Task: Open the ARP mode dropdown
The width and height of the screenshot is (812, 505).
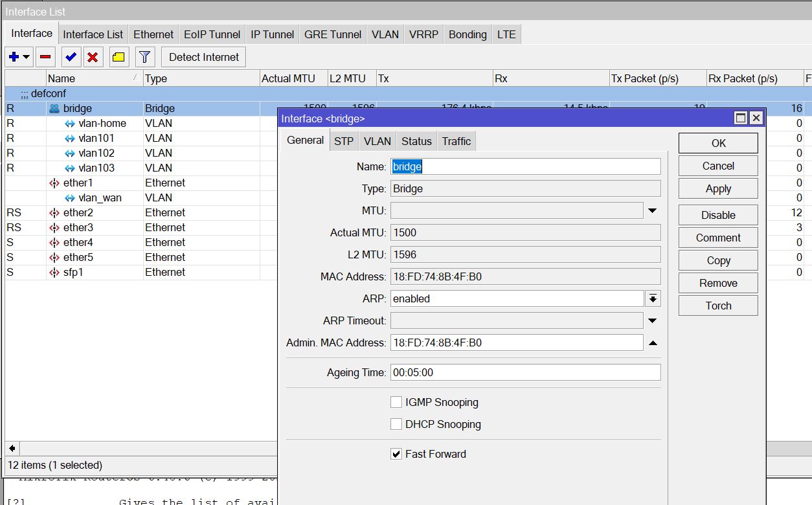Action: tap(652, 298)
